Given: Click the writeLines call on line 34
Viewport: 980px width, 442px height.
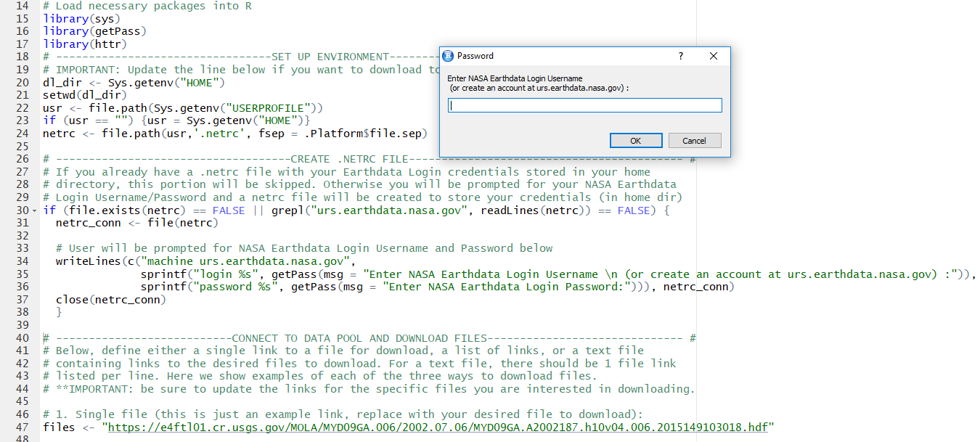Looking at the screenshot, I should [x=84, y=261].
